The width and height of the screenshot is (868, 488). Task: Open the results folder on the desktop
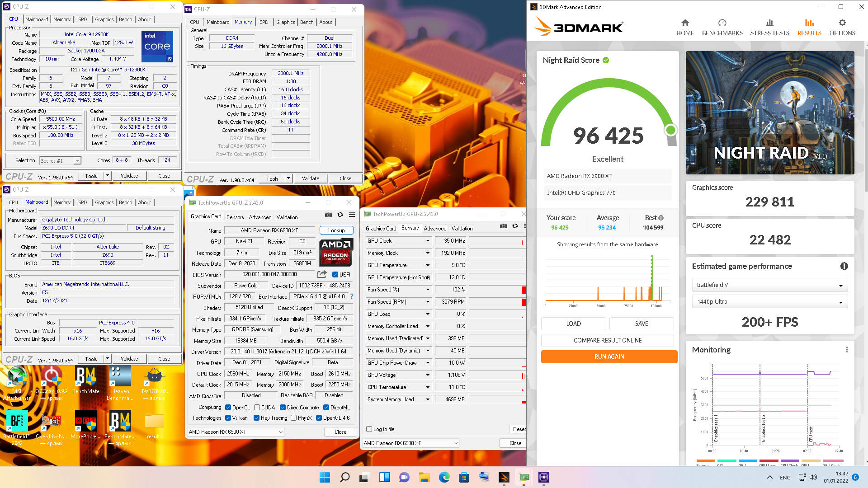point(155,425)
